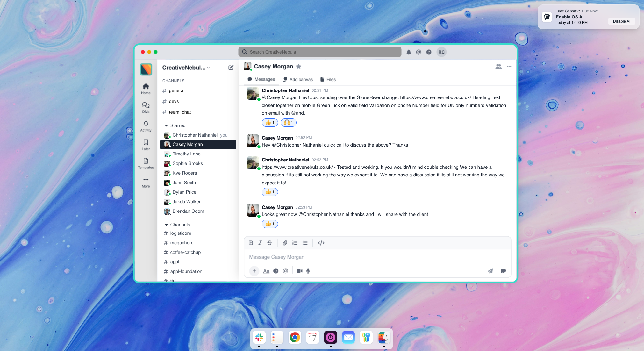
Task: Unstar the Casey Morgan conversation
Action: tap(298, 66)
